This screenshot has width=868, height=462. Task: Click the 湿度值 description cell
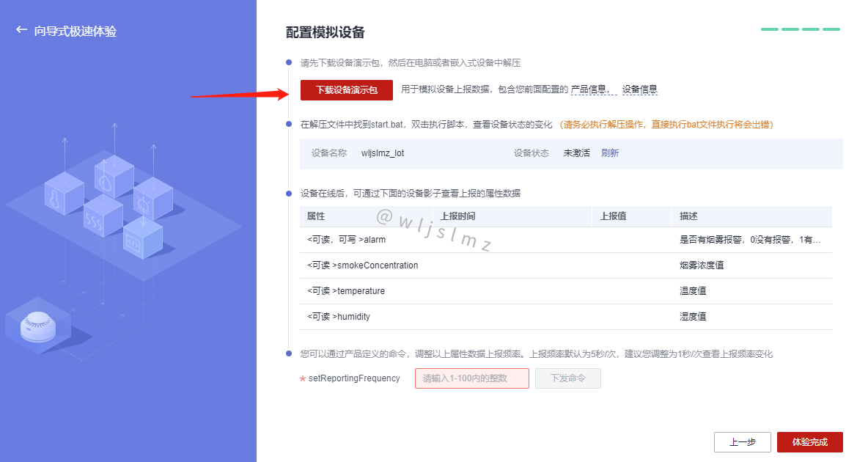click(x=693, y=316)
